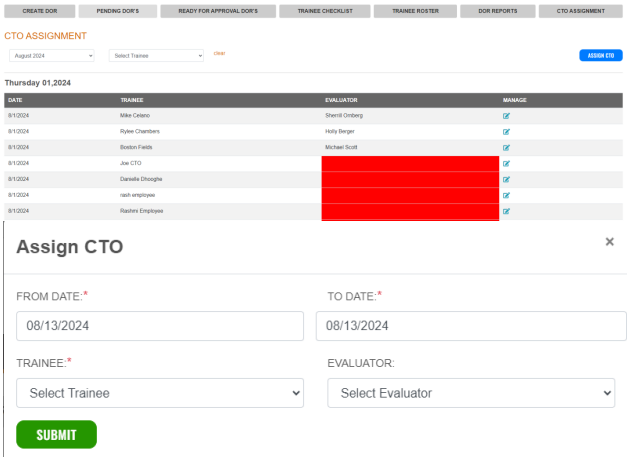Submit the Assign CTO form
This screenshot has width=631, height=457.
click(56, 434)
